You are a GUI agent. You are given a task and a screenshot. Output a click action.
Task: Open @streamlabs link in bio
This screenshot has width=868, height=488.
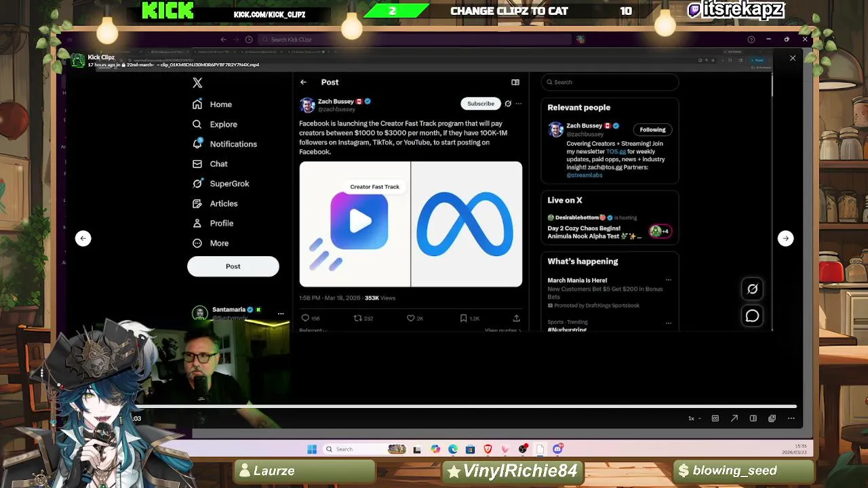click(585, 175)
